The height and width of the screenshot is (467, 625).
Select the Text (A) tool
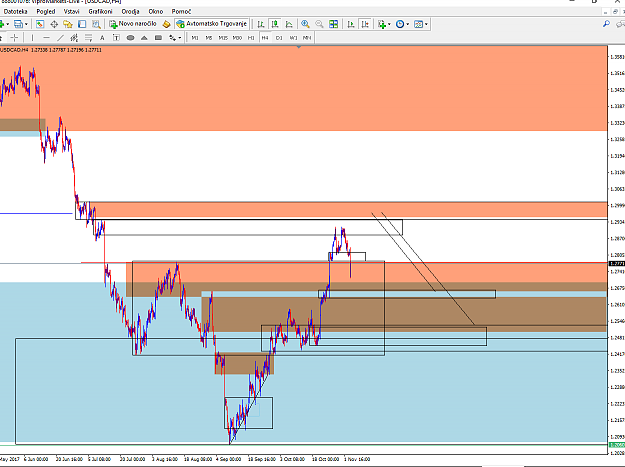tap(102, 38)
